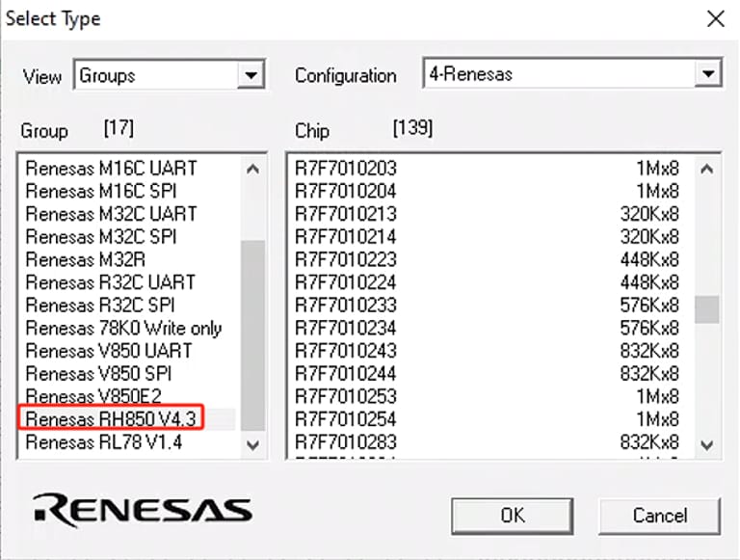Image resolution: width=740 pixels, height=560 pixels.
Task: Pick Renesas 78K0 Write only group
Action: pos(123,328)
